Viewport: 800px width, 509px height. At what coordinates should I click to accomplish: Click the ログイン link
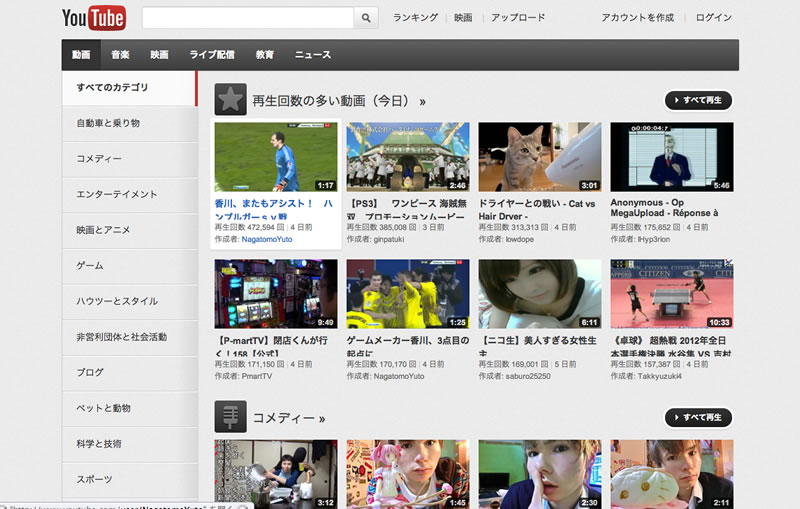(713, 18)
